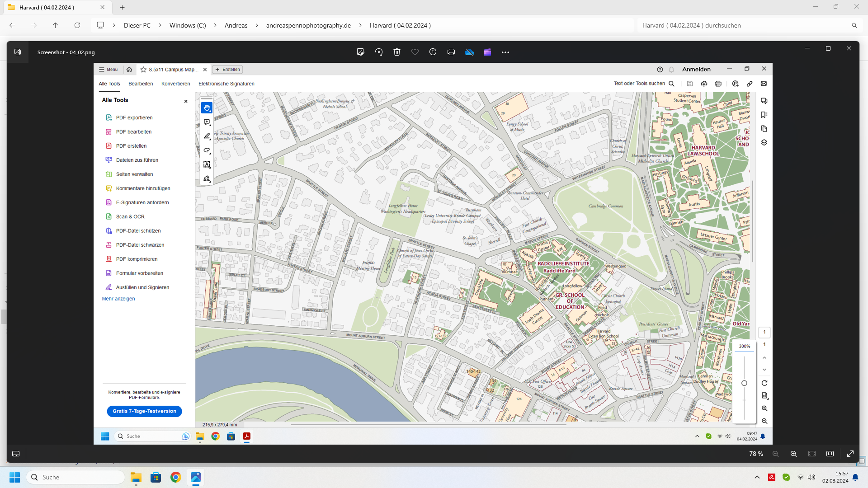Click Anmelden in the Acrobat screenshot

click(696, 69)
